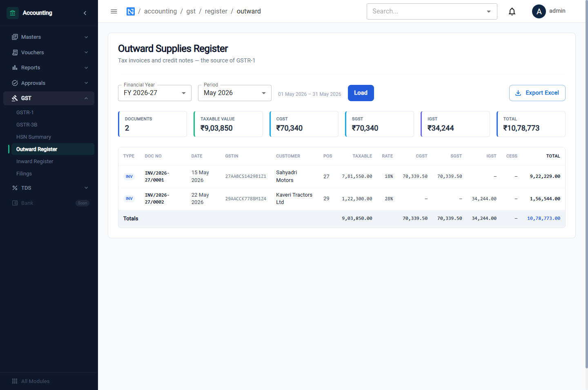The width and height of the screenshot is (588, 390).
Task: Go to register breadcrumb link
Action: tap(216, 11)
